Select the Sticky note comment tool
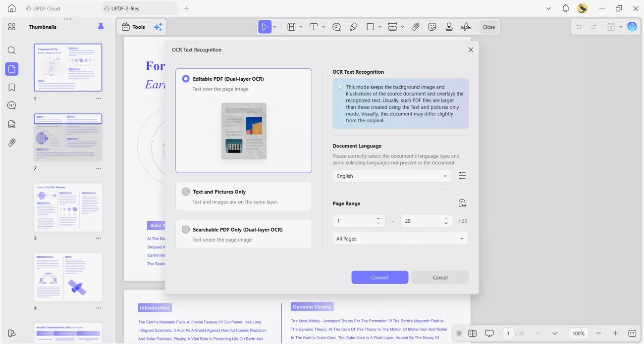 (337, 27)
